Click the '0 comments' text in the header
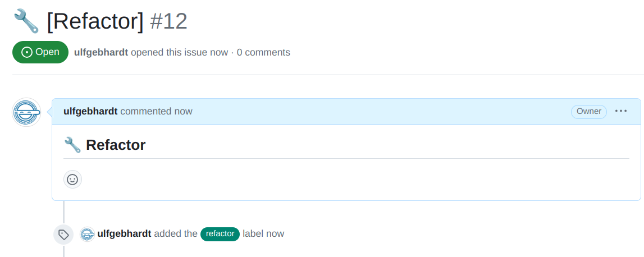644x257 pixels. point(263,52)
